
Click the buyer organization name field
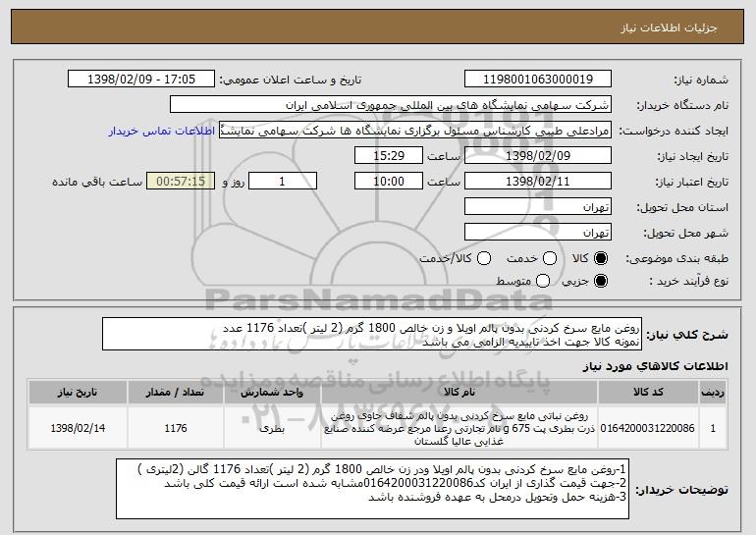pyautogui.click(x=391, y=105)
